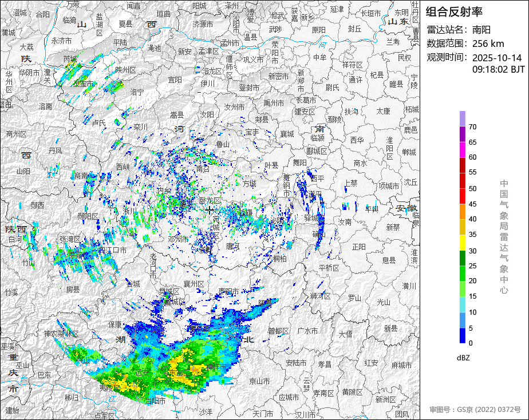Select the 老河口市 label
Image resolution: width=529 pixels, height=420 pixels.
click(153, 266)
